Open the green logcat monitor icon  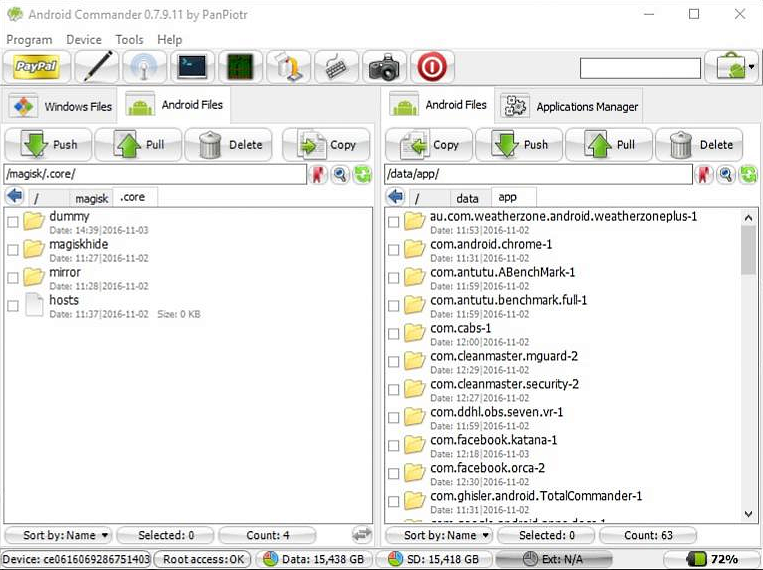240,66
